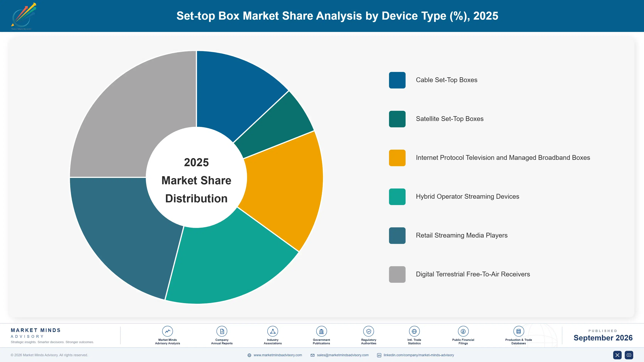This screenshot has width=644, height=362.
Task: Click Digital Terrestrial Free-To-Air Receivers label
Action: point(473,274)
